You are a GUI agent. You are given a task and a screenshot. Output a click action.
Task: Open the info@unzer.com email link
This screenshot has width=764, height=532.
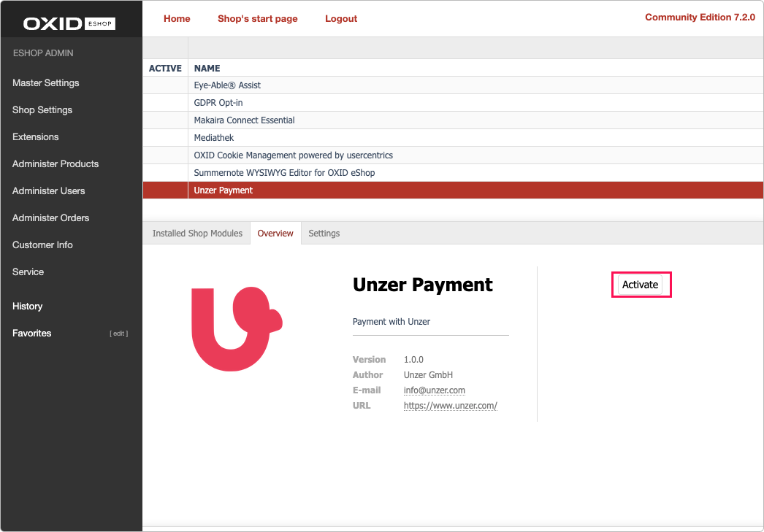[x=434, y=390]
